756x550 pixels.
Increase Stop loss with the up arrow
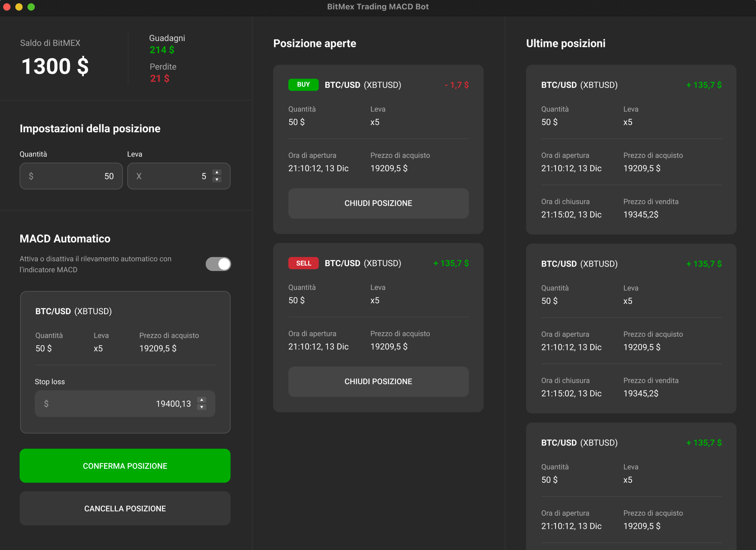pyautogui.click(x=202, y=400)
